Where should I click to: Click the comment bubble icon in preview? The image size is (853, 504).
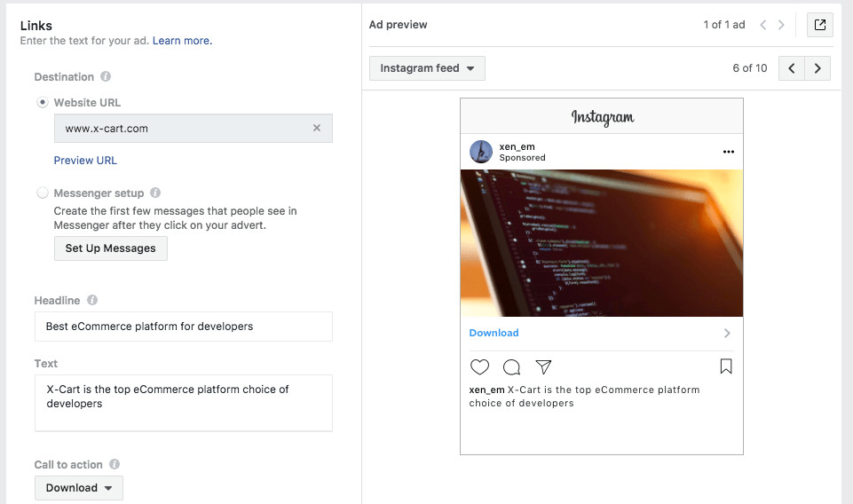click(511, 367)
